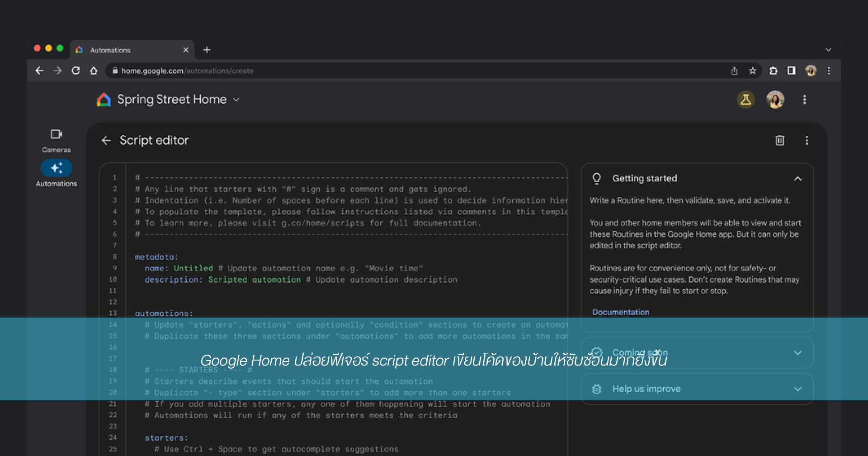868x456 pixels.
Task: Click the Use Ctrl + Space comment line
Action: point(276,449)
